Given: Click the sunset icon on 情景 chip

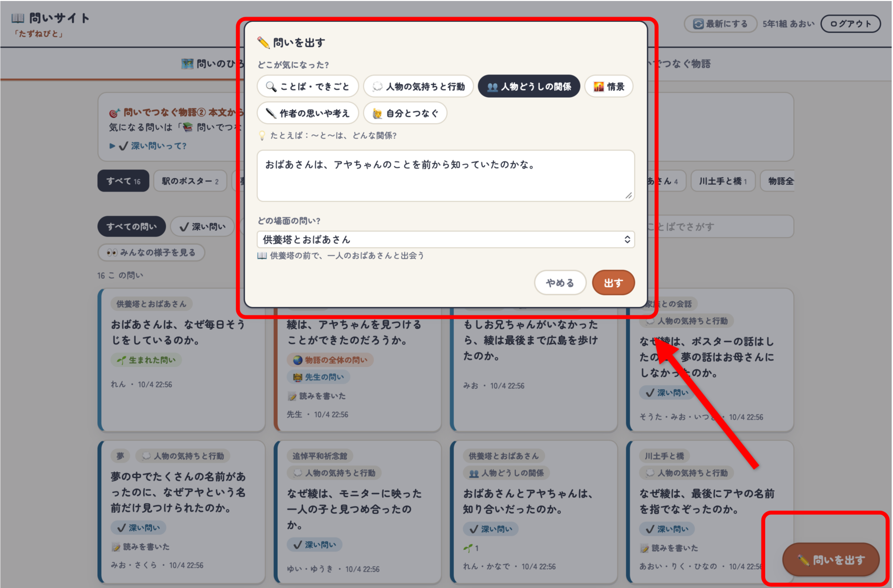Looking at the screenshot, I should pyautogui.click(x=599, y=87).
